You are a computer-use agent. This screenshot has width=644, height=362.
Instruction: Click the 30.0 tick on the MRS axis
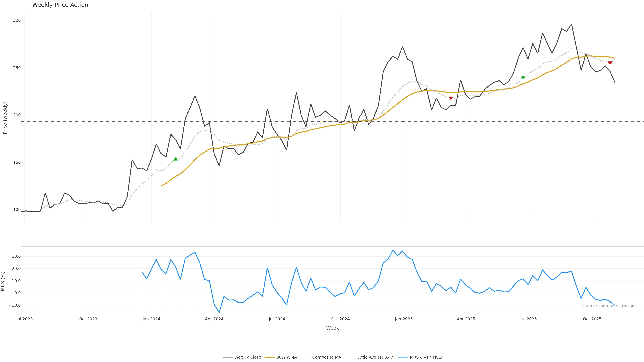(x=16, y=256)
